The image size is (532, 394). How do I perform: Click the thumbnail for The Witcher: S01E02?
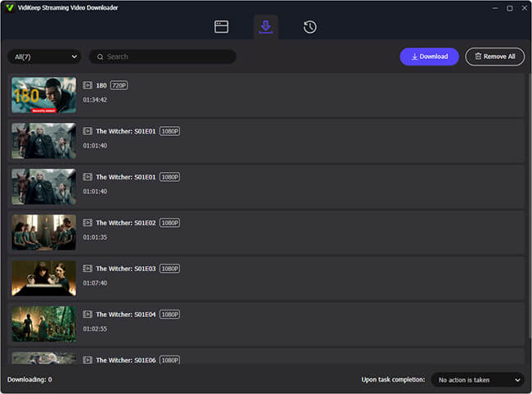(x=43, y=233)
